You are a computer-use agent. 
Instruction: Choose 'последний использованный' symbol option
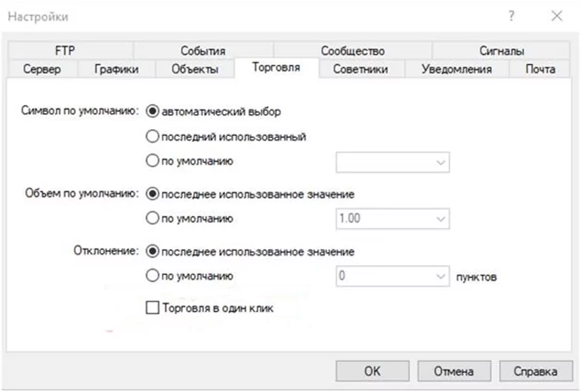153,137
